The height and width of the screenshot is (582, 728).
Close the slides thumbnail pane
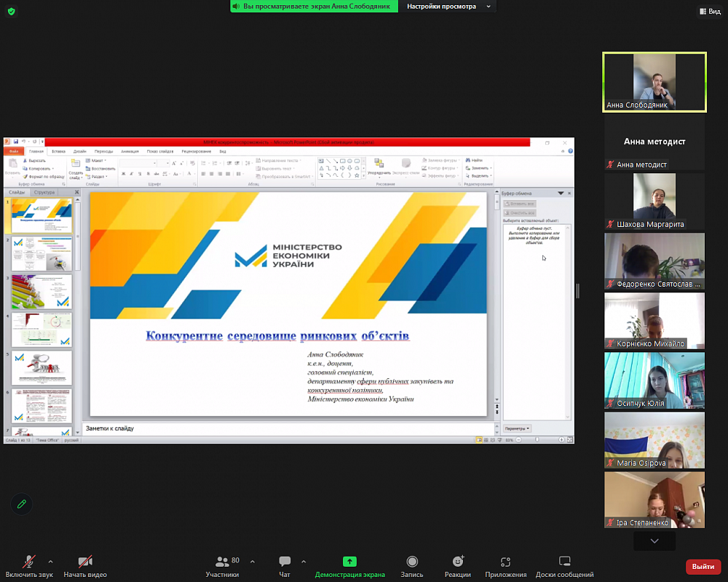(x=77, y=192)
